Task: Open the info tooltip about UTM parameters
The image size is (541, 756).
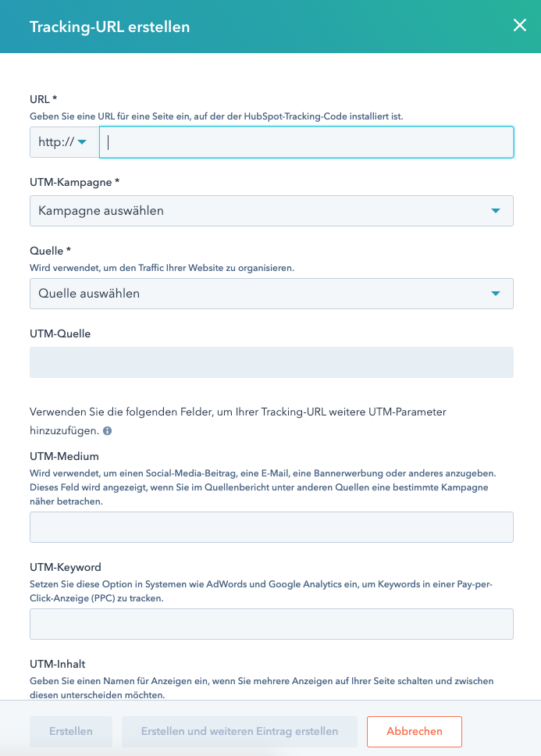Action: click(x=107, y=430)
